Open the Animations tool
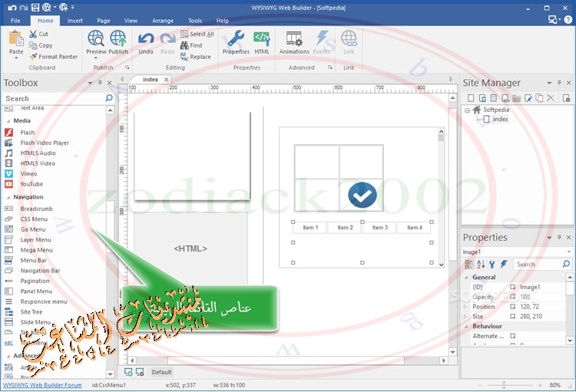 [x=294, y=38]
